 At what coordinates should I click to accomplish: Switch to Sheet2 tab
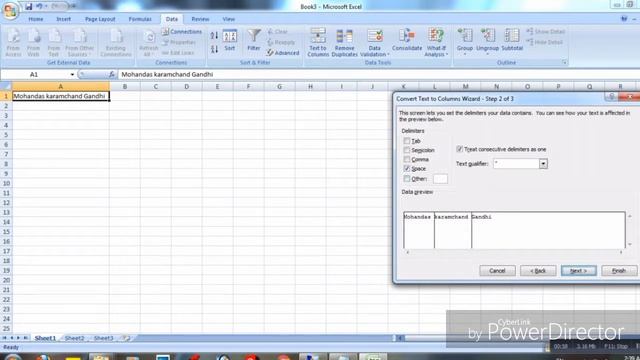[x=74, y=338]
